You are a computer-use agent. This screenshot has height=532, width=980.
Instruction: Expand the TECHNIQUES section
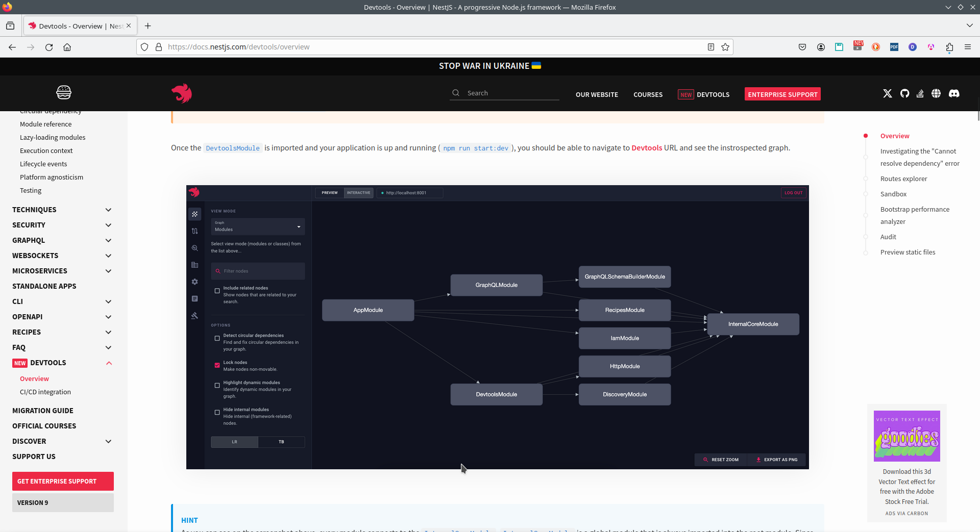click(x=108, y=210)
